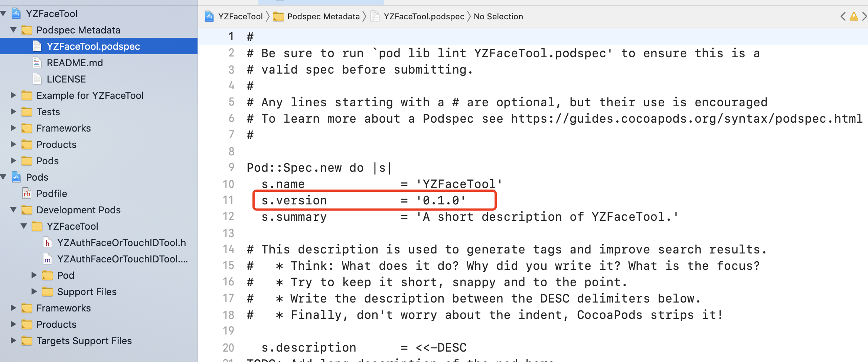This screenshot has height=362, width=868.
Task: Go to previous issue with left chevron
Action: (x=843, y=16)
